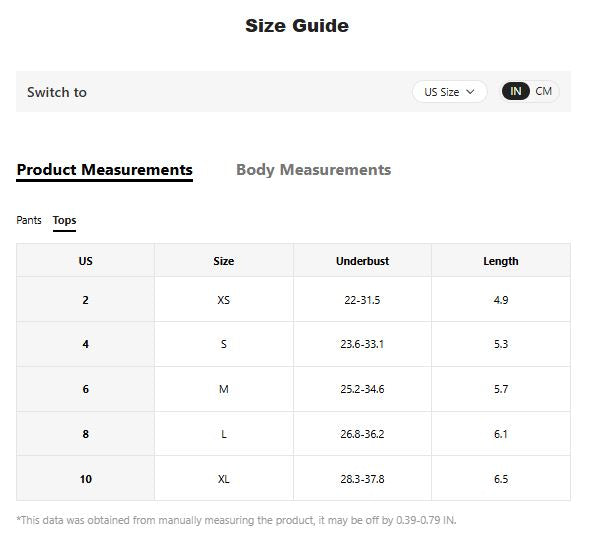
Task: Click the Length column header
Action: coord(500,261)
